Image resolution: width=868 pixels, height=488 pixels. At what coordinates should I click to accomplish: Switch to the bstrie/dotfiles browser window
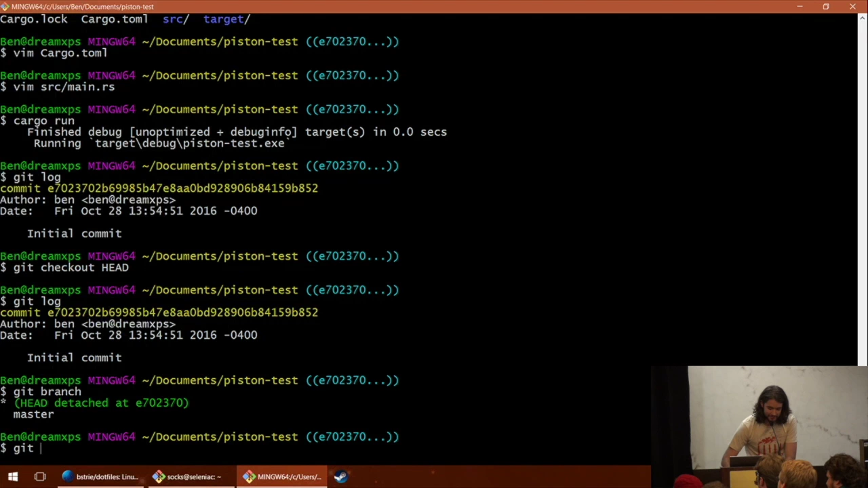101,476
